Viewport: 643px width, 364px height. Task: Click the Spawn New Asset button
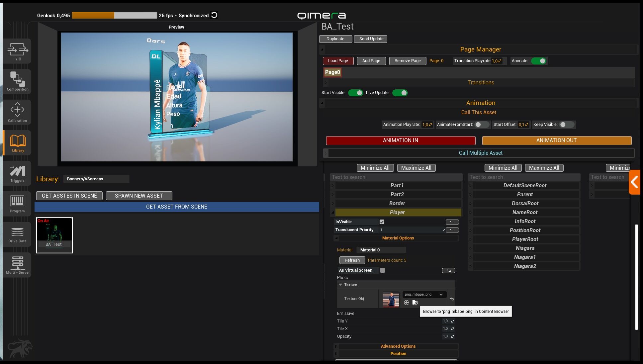point(139,196)
